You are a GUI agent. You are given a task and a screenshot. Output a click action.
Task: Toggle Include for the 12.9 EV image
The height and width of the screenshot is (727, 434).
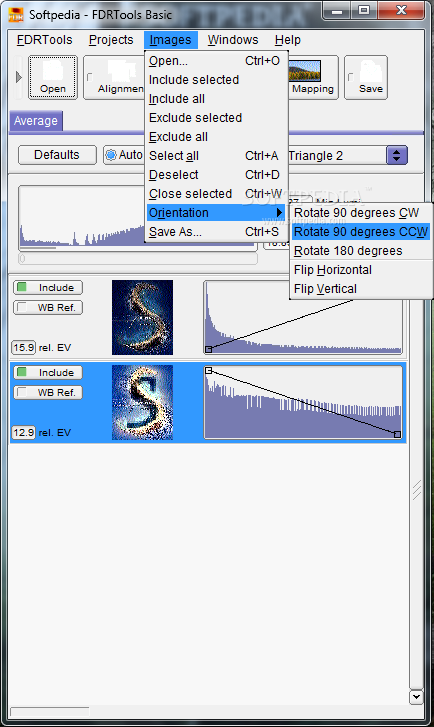pos(48,372)
